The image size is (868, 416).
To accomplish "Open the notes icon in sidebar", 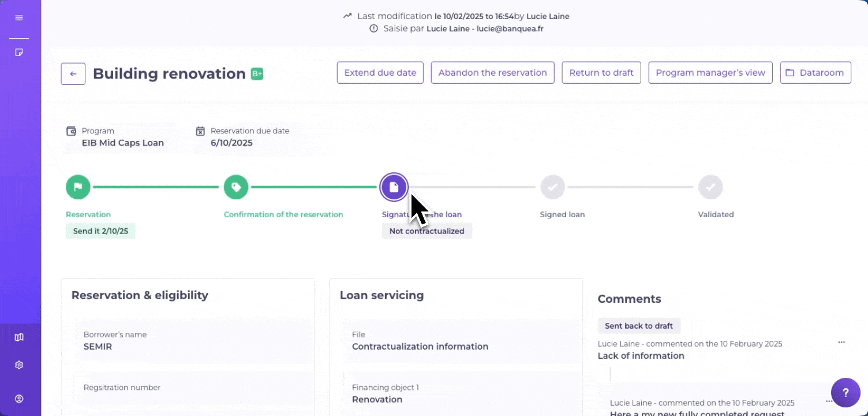I will coord(19,53).
